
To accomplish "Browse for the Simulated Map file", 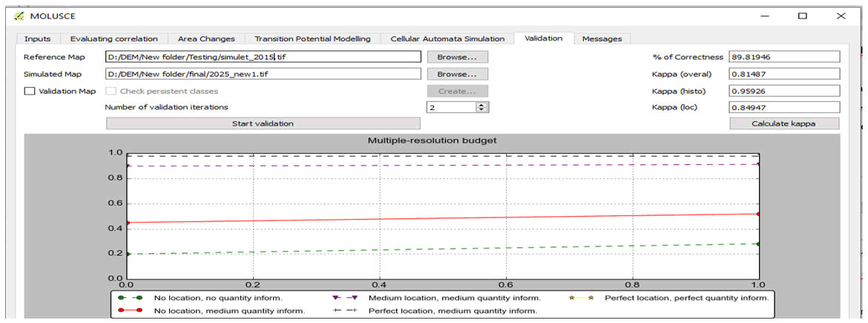I will pyautogui.click(x=457, y=74).
